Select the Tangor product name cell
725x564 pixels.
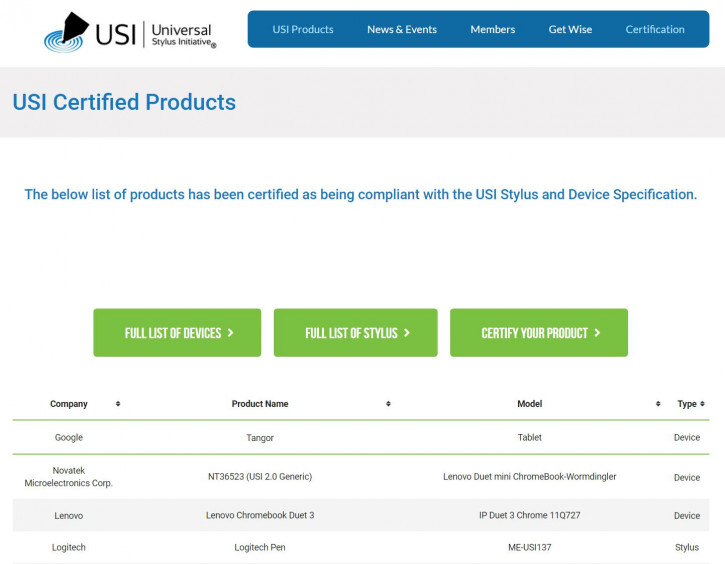[x=260, y=438]
